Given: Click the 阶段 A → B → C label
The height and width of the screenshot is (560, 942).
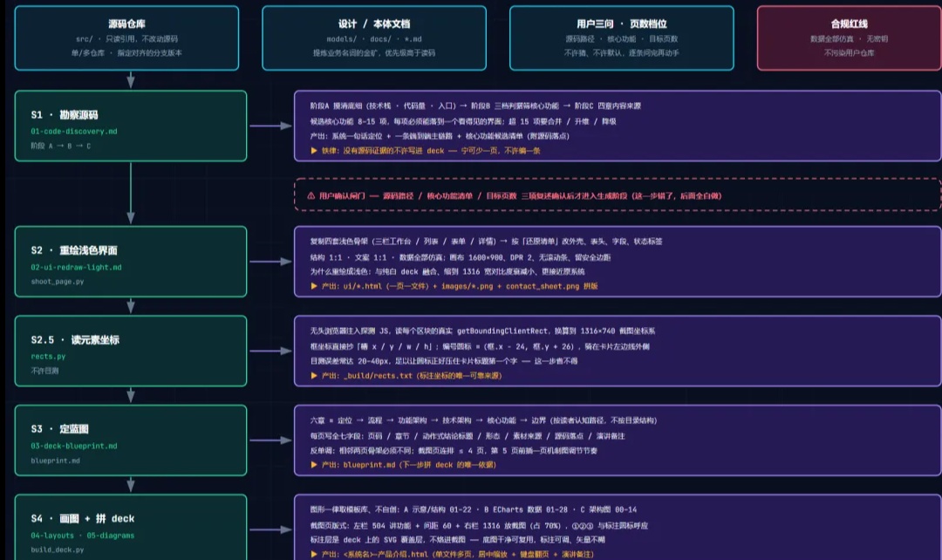Looking at the screenshot, I should pyautogui.click(x=61, y=146).
